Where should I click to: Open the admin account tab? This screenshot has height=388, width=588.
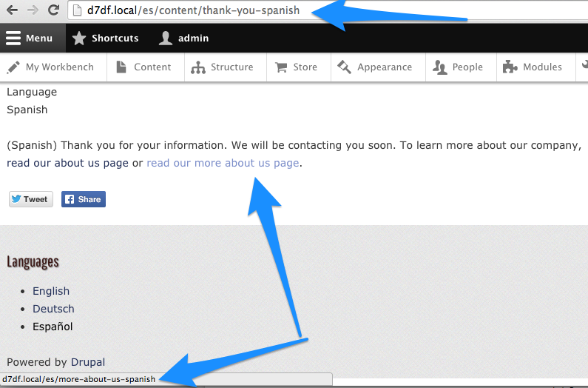[x=183, y=38]
